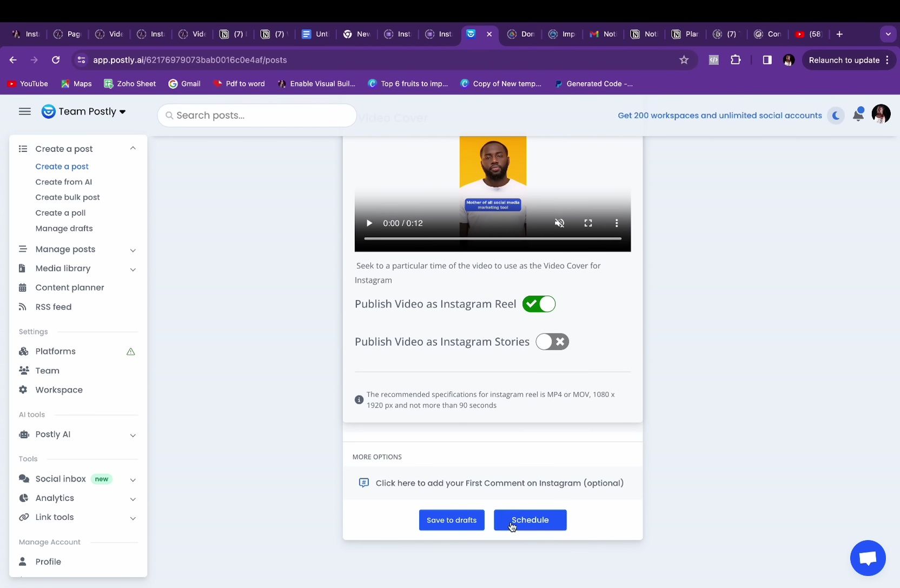Open the video more options menu

pyautogui.click(x=617, y=223)
